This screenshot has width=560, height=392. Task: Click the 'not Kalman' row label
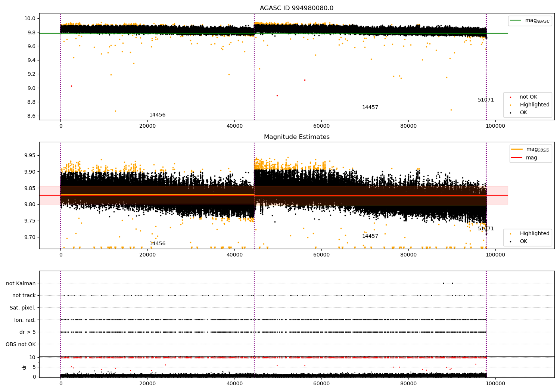[x=21, y=284]
